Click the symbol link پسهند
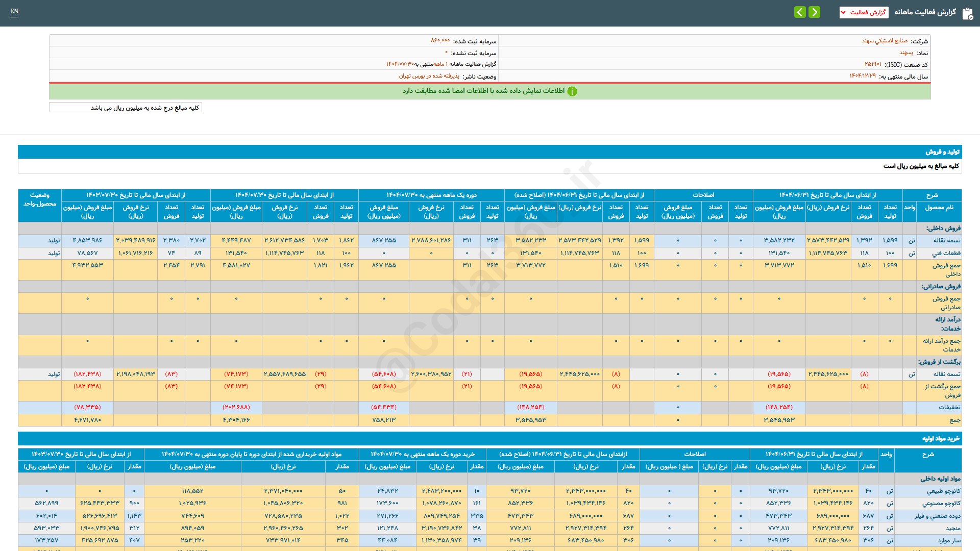Image resolution: width=980 pixels, height=551 pixels. (906, 53)
